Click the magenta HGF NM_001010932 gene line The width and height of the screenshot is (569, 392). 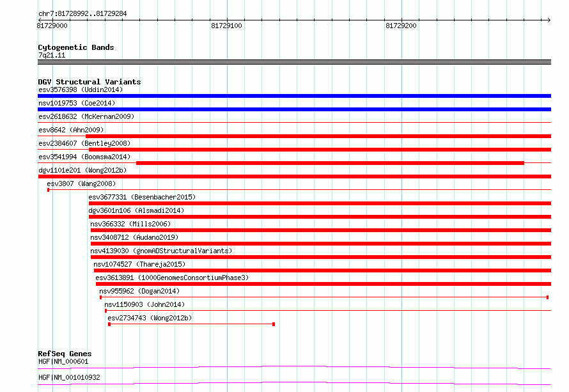click(294, 383)
